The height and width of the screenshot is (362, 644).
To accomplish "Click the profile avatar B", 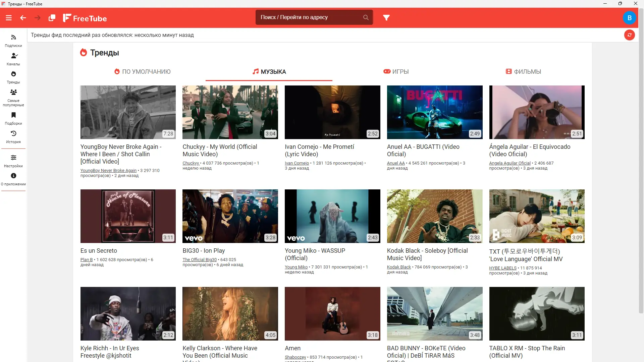I will [629, 18].
